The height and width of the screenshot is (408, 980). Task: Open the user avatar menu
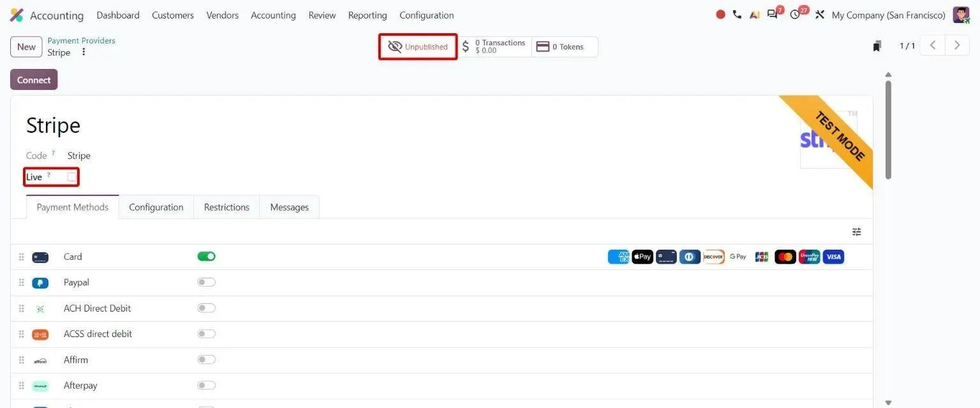point(961,15)
